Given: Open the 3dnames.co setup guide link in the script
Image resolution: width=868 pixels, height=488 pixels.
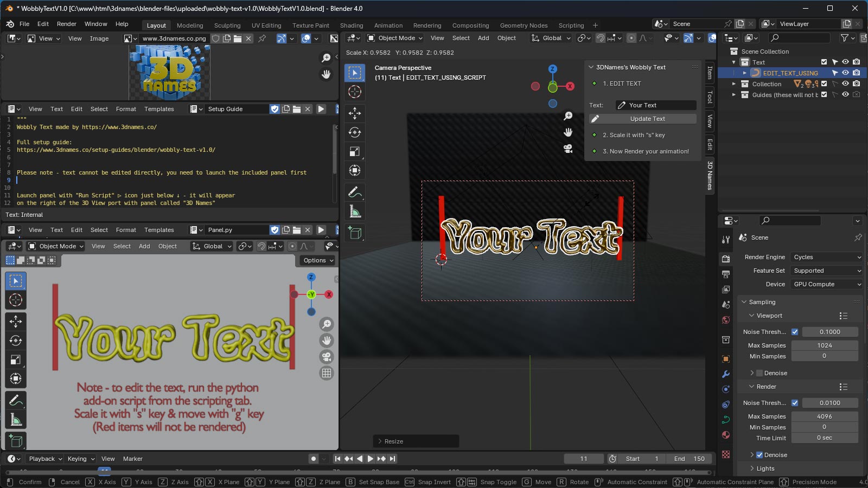Looking at the screenshot, I should tap(116, 150).
